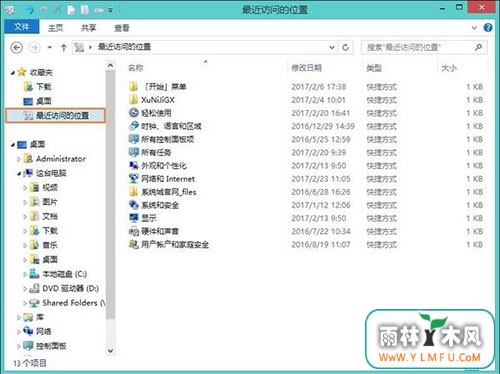The image size is (500, 374).
Task: Sort by 大小 column header
Action: (x=449, y=68)
